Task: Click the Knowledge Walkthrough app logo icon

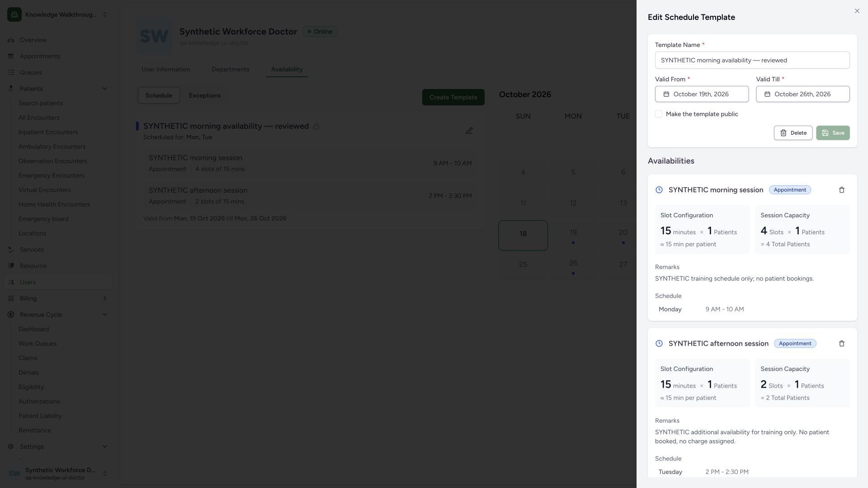Action: click(14, 14)
